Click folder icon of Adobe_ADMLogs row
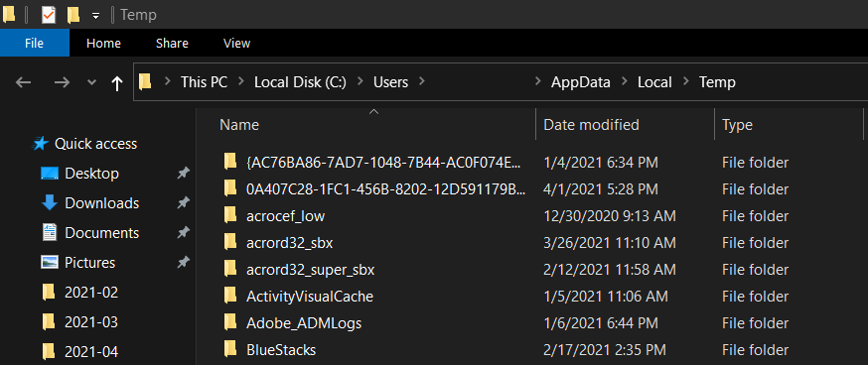The width and height of the screenshot is (868, 365). [x=230, y=322]
